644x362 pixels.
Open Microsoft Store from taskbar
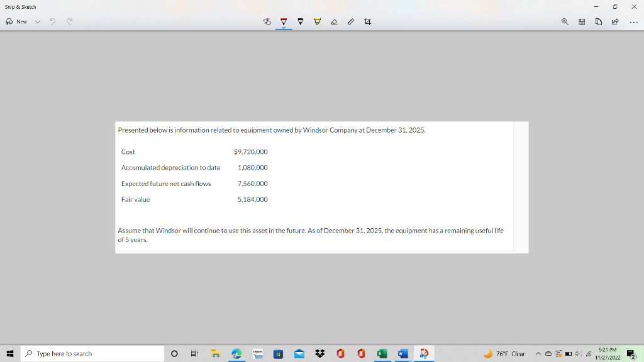pyautogui.click(x=278, y=353)
